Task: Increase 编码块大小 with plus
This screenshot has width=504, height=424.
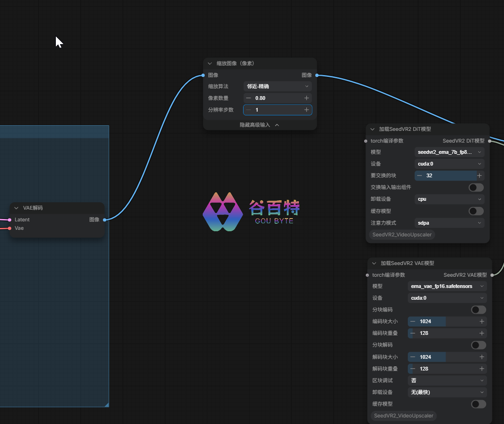Action: [x=482, y=322]
